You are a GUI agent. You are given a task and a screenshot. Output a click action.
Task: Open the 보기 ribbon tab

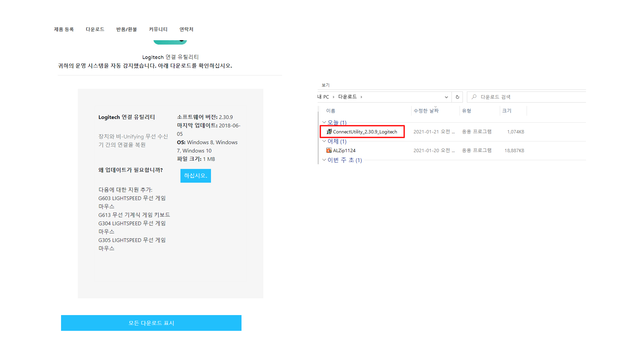coord(325,85)
